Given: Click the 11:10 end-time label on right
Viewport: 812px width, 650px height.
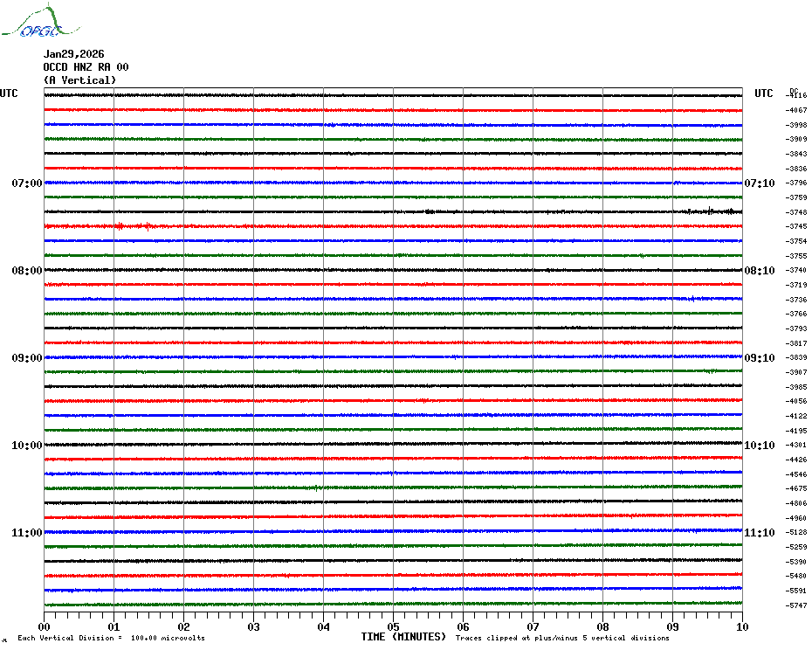Looking at the screenshot, I should (759, 533).
